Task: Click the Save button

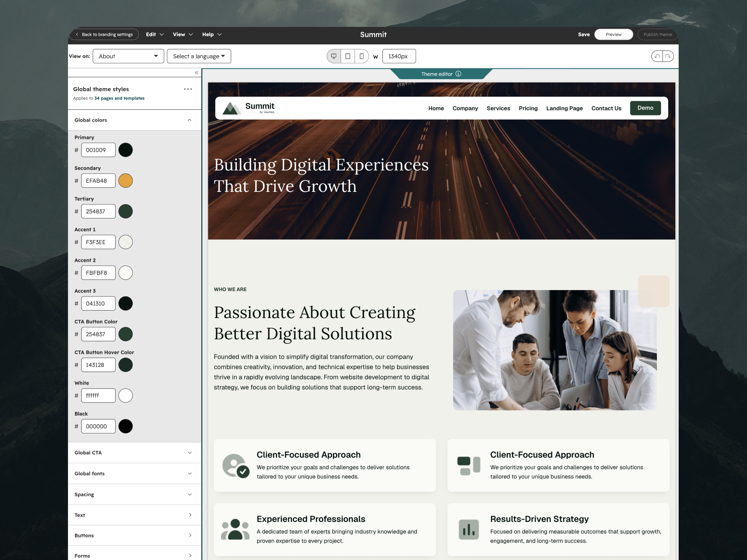Action: pos(584,34)
